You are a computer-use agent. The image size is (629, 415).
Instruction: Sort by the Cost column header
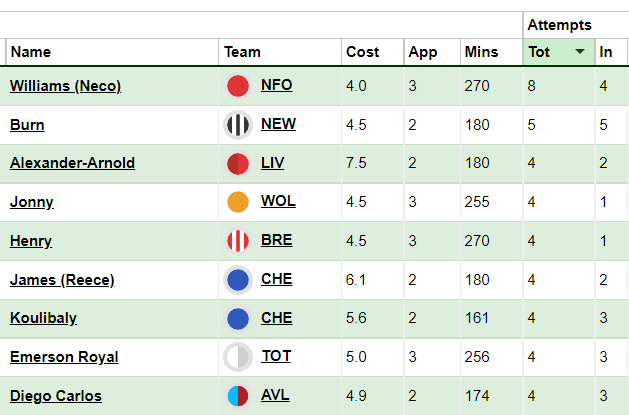363,52
